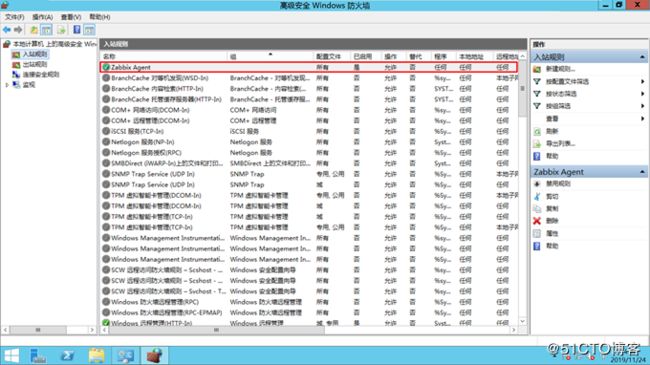Click the 刷新 refresh icon in the actions pane
The width and height of the screenshot is (650, 365).
point(537,131)
